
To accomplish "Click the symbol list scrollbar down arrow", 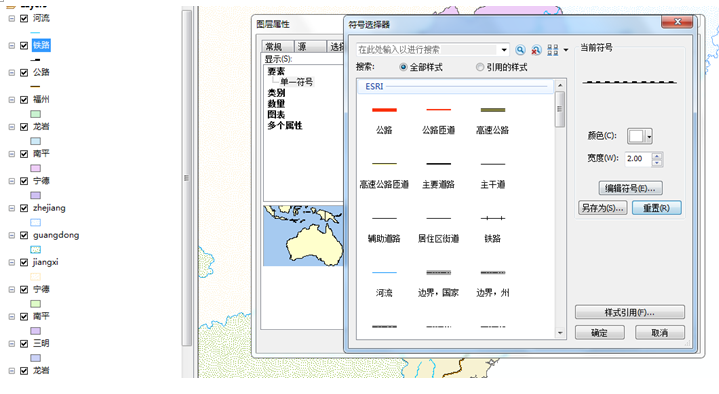I will 560,333.
